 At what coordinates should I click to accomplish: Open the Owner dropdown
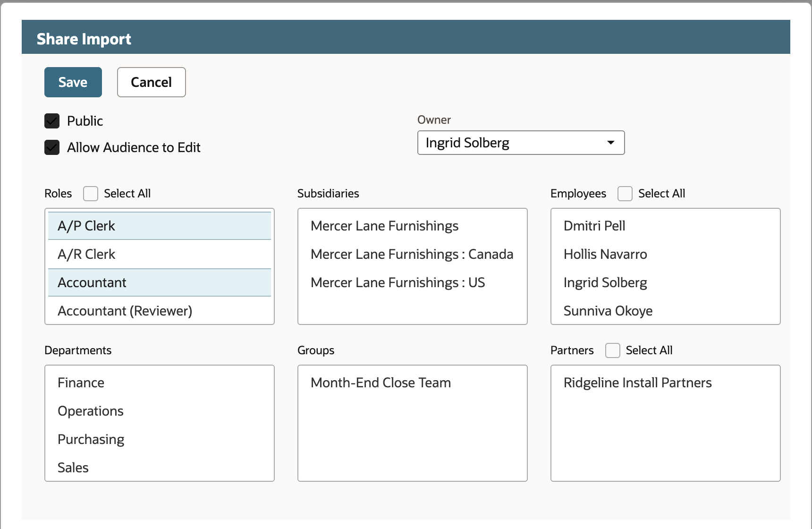(x=521, y=143)
